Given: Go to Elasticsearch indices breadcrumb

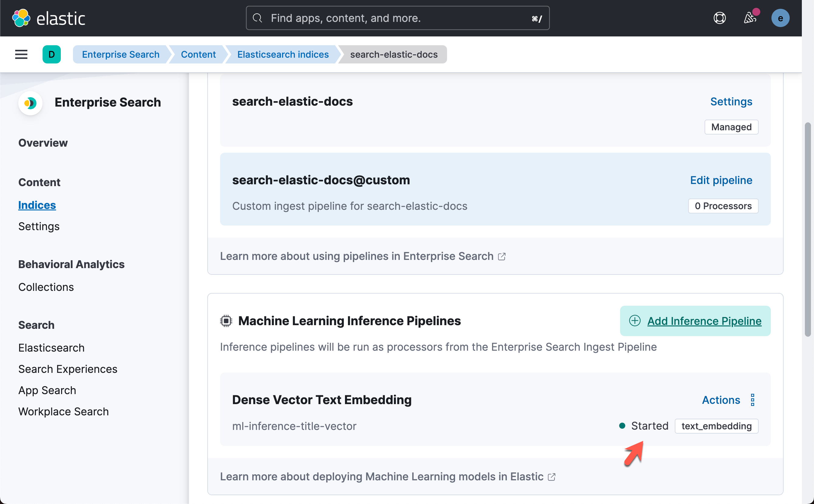Looking at the screenshot, I should click(283, 54).
